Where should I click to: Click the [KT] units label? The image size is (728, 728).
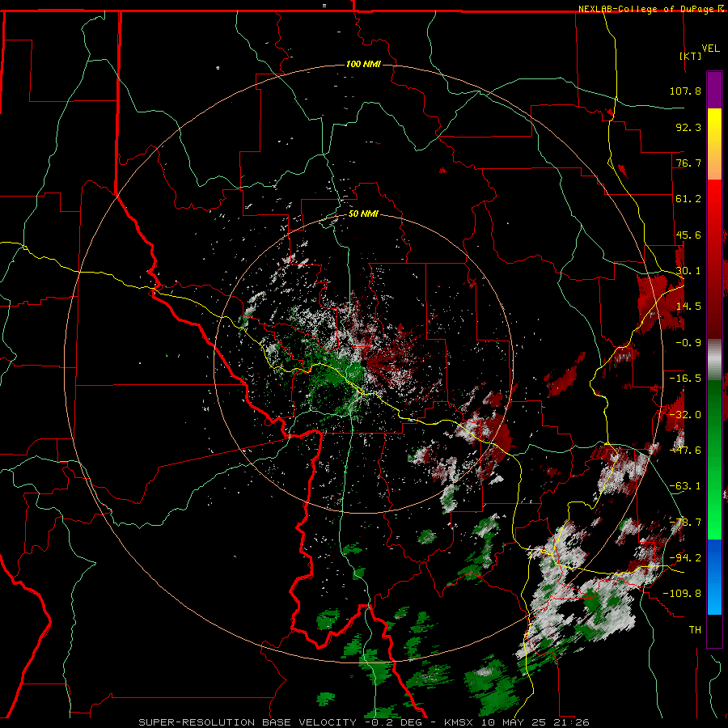[691, 56]
